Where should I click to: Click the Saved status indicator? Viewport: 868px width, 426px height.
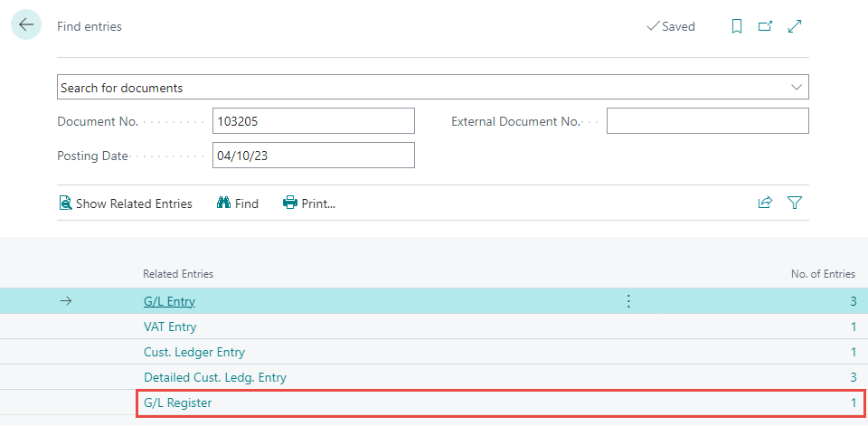click(671, 26)
